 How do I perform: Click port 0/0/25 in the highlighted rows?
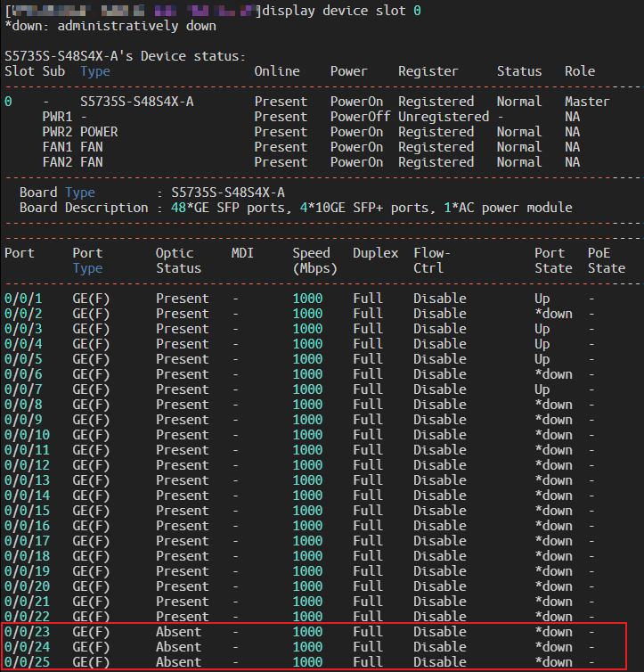[27, 662]
